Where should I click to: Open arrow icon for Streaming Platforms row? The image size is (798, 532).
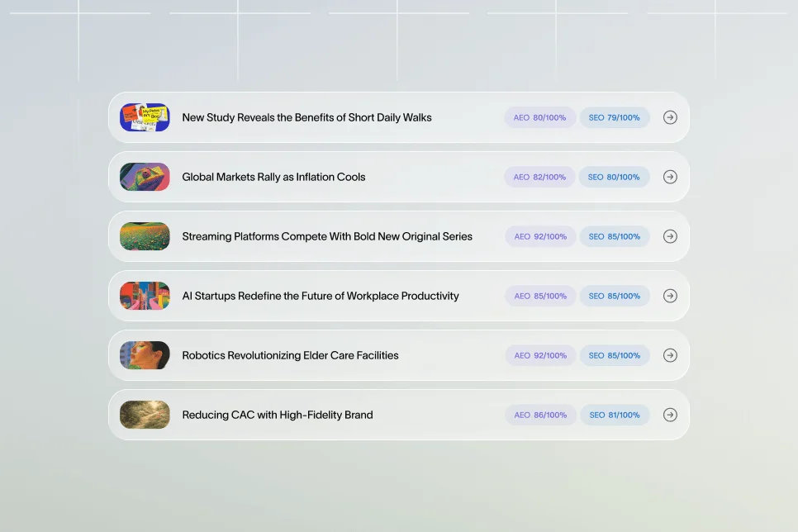coord(670,236)
